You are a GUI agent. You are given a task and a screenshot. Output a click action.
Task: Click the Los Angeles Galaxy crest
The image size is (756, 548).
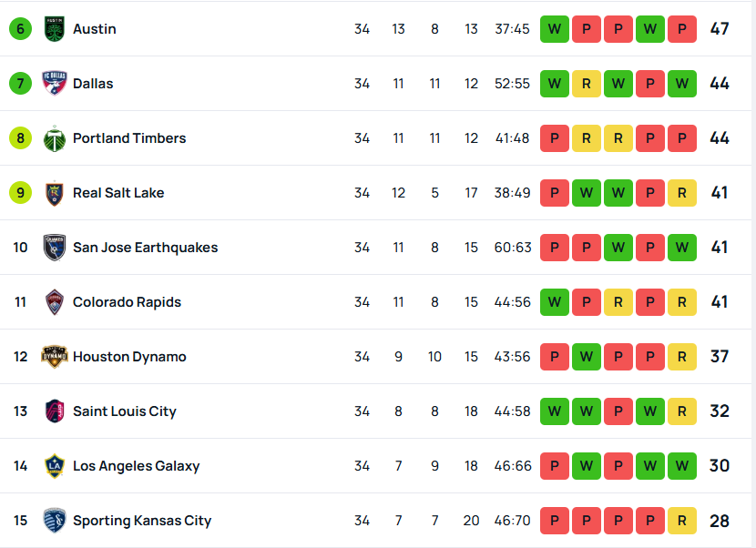coord(55,466)
